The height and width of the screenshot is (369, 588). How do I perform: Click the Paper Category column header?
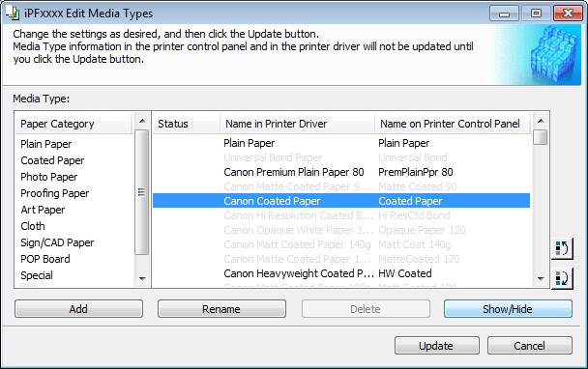pos(73,124)
